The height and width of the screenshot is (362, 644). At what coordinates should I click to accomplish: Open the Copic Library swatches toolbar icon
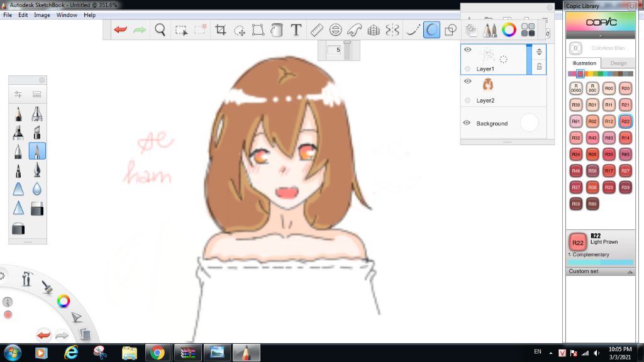pyautogui.click(x=528, y=30)
